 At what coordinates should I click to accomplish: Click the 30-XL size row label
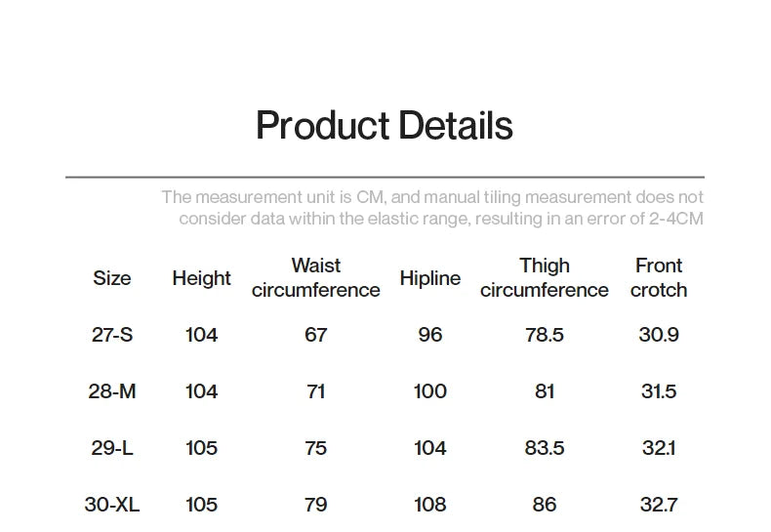point(112,505)
